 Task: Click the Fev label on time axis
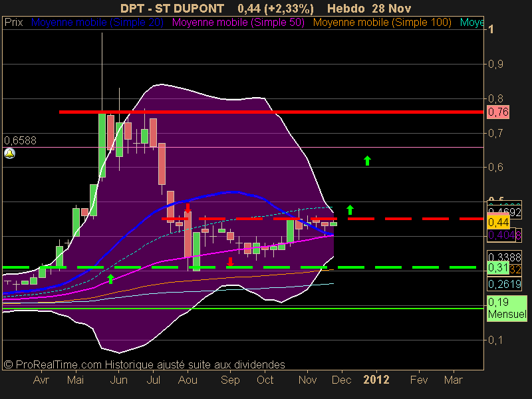pyautogui.click(x=419, y=380)
